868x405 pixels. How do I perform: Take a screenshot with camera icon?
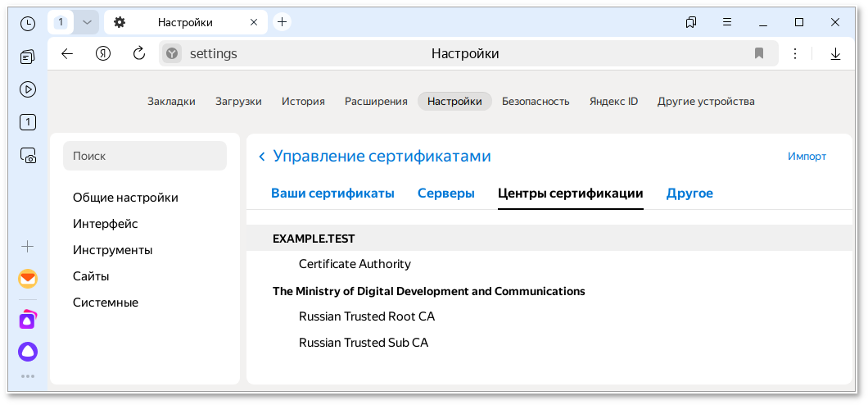tap(28, 156)
